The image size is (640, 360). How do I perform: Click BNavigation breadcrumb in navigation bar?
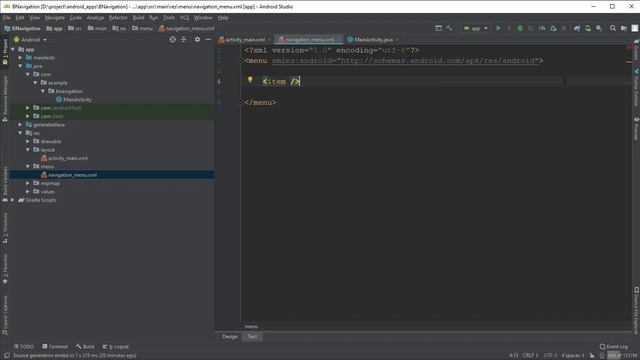[x=23, y=29]
